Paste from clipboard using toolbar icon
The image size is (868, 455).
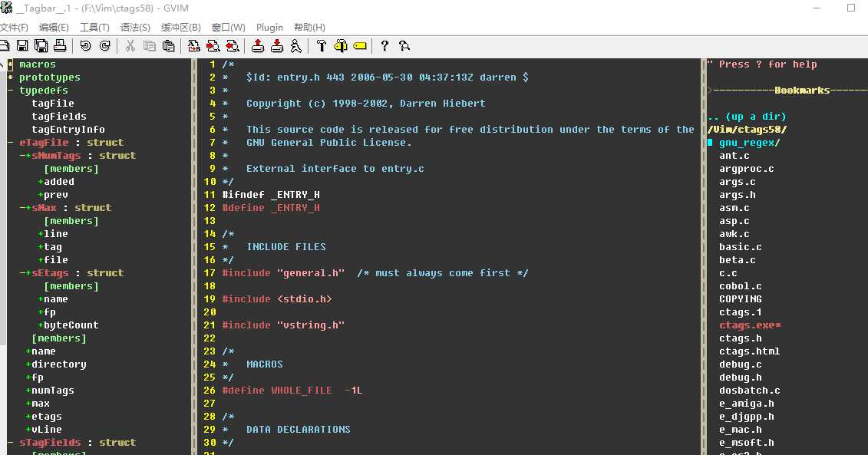pos(168,46)
